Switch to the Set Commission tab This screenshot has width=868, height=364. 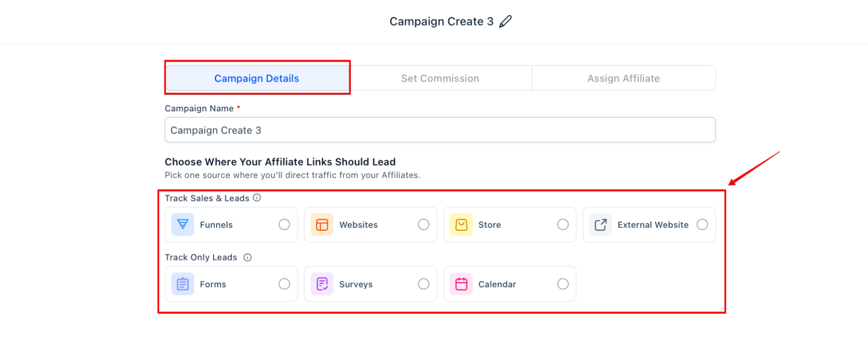click(x=440, y=78)
